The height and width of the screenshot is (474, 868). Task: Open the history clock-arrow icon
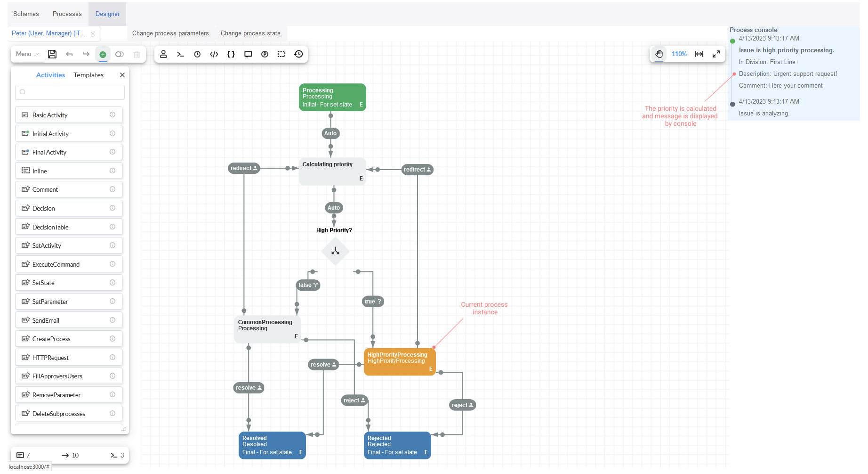click(298, 54)
